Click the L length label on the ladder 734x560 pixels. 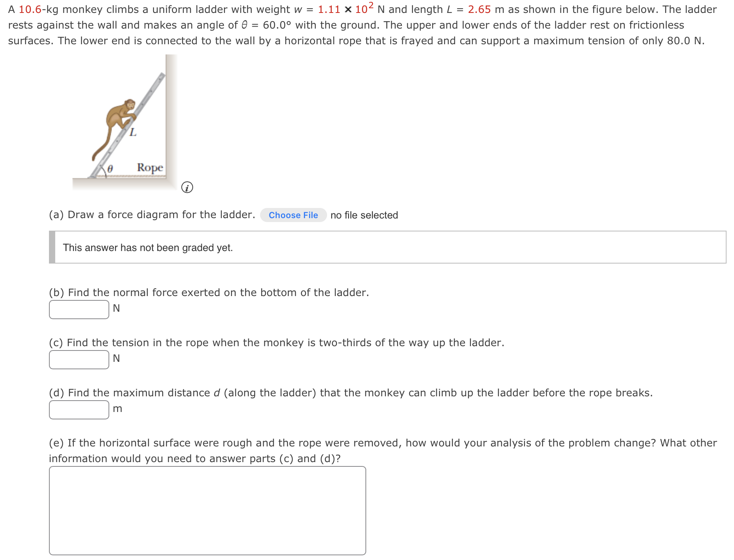133,132
